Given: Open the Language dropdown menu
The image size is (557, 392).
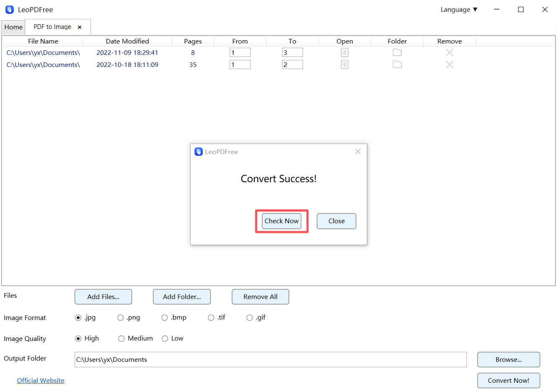Looking at the screenshot, I should point(459,10).
